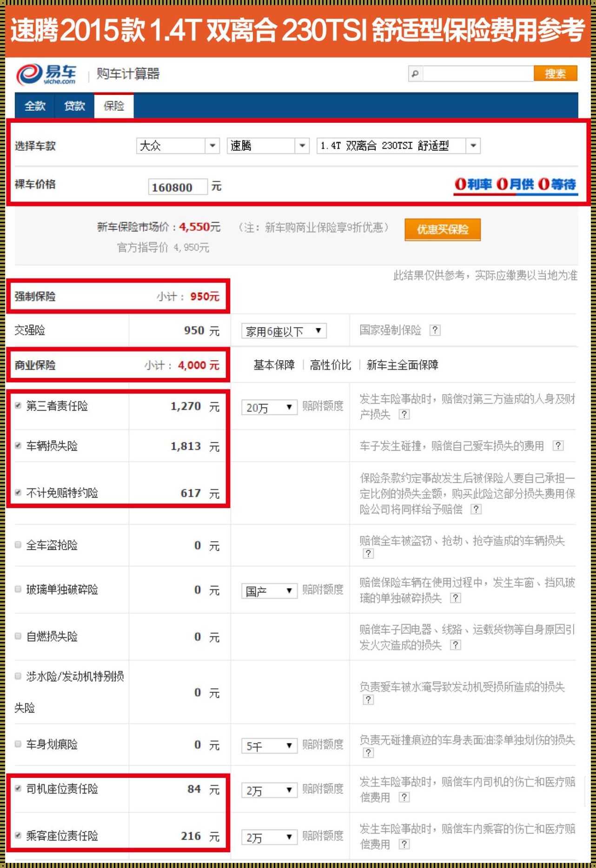
Task: Uncheck the 第三者责任险 checkbox
Action: [18, 405]
